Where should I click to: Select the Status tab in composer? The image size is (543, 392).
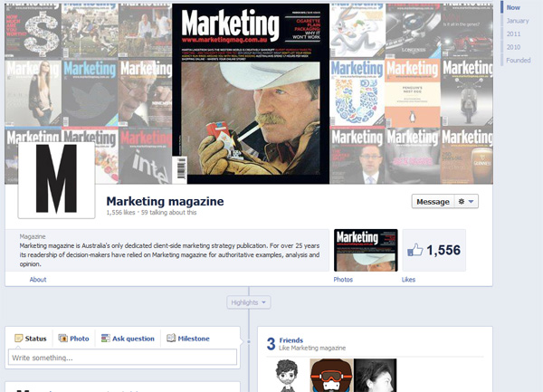pyautogui.click(x=31, y=339)
